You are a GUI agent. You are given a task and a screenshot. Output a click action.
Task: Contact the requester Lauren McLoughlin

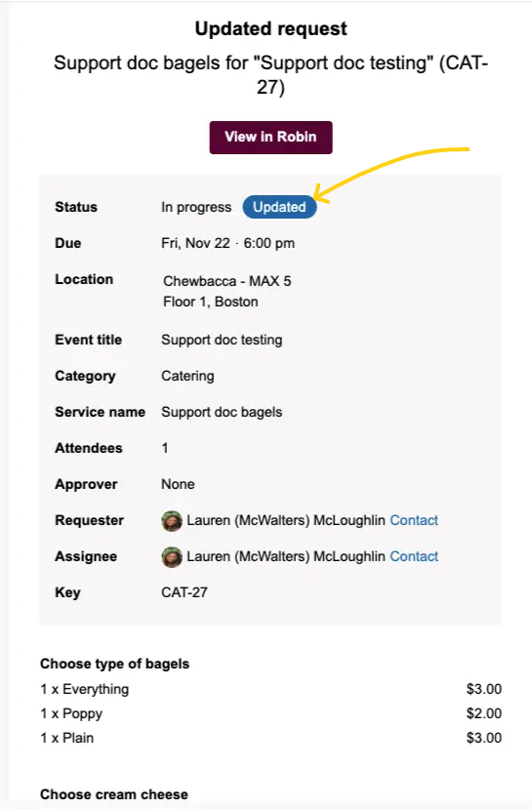(414, 520)
